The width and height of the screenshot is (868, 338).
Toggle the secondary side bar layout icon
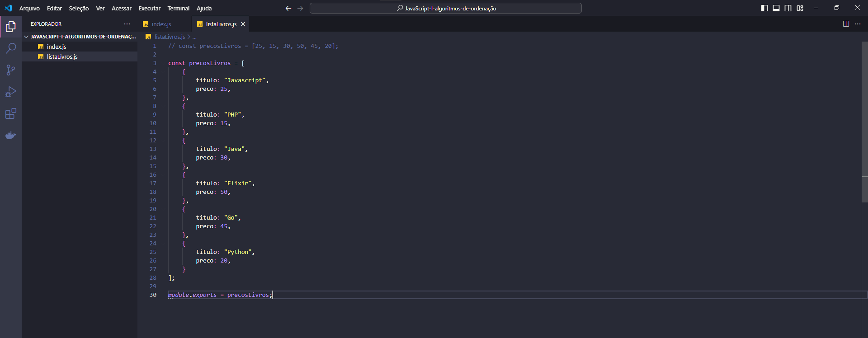coord(788,8)
